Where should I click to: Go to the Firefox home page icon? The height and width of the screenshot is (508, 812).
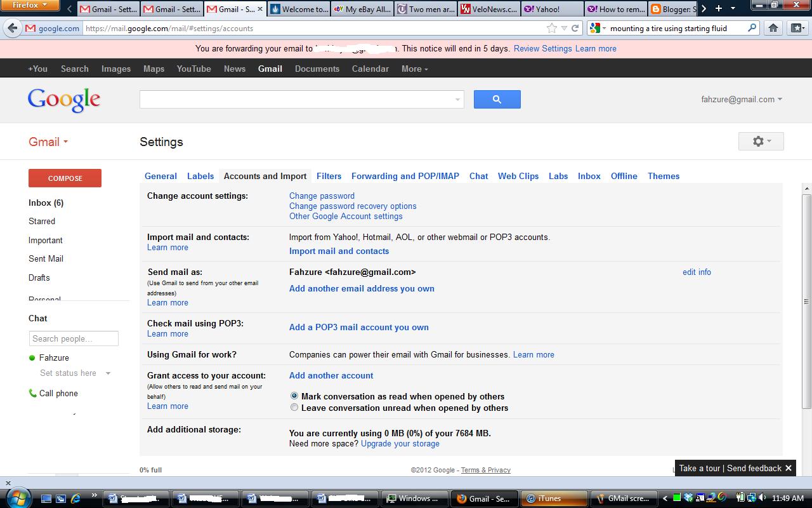(773, 28)
